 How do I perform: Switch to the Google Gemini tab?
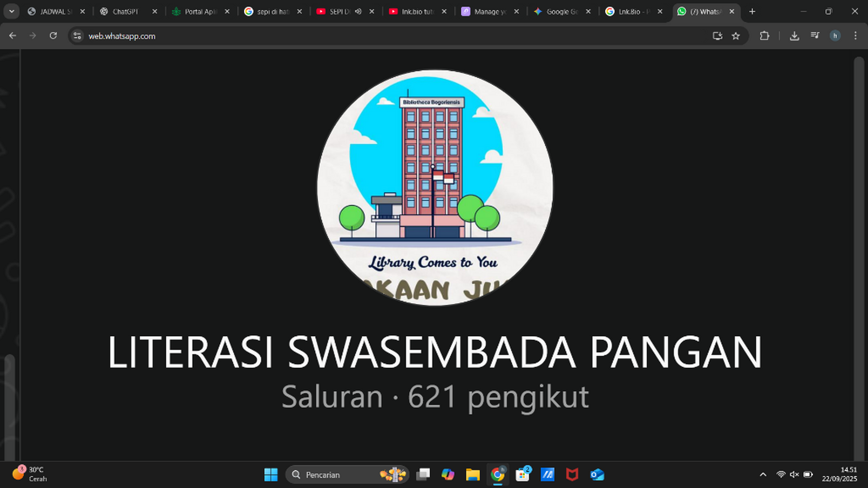(563, 11)
